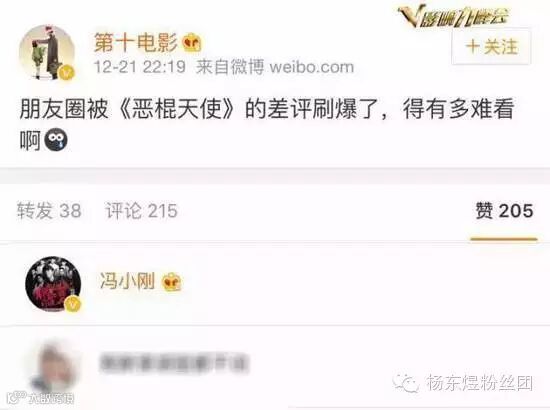
Task: Click the 杨东煜粉丝团 watermark text
Action: pos(479,383)
